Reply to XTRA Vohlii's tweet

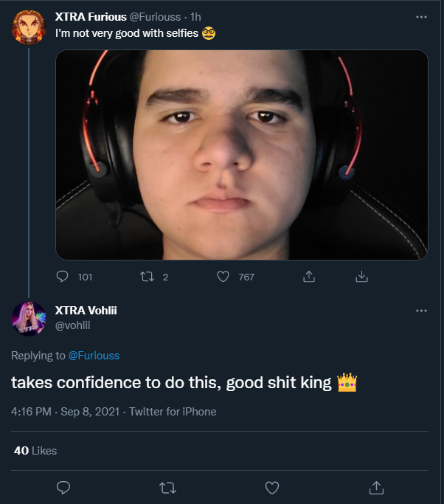(63, 487)
